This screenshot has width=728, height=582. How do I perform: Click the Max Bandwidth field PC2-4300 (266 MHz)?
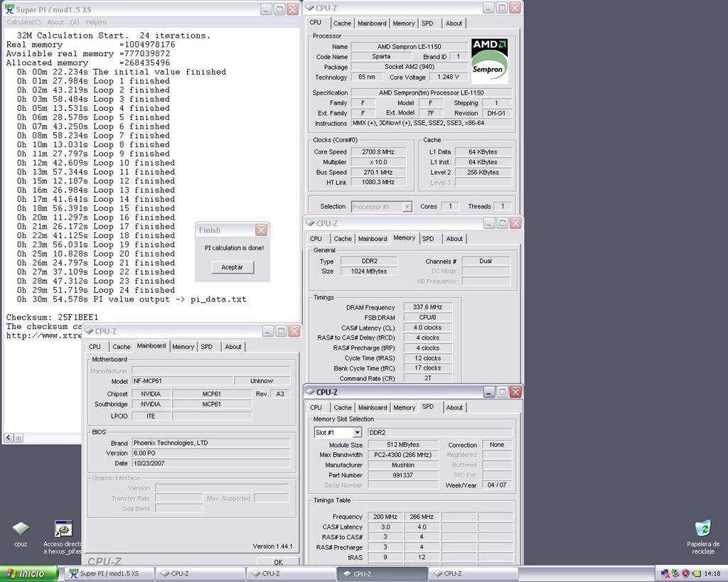[403, 455]
